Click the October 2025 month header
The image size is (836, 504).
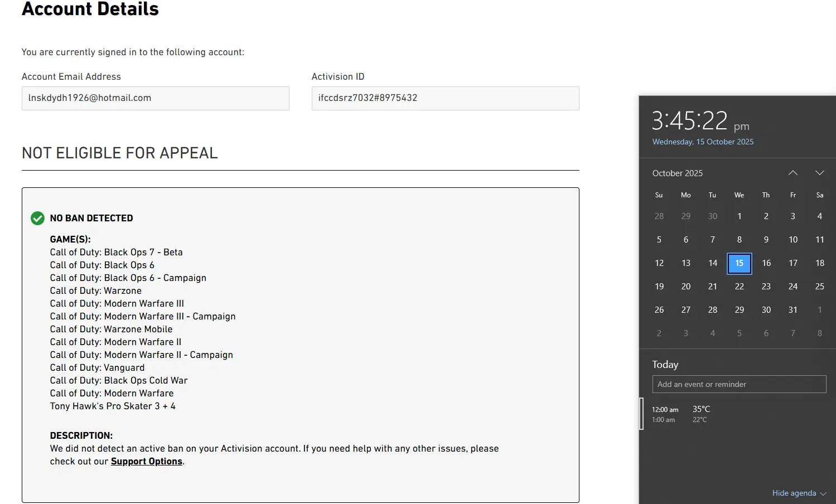coord(678,173)
